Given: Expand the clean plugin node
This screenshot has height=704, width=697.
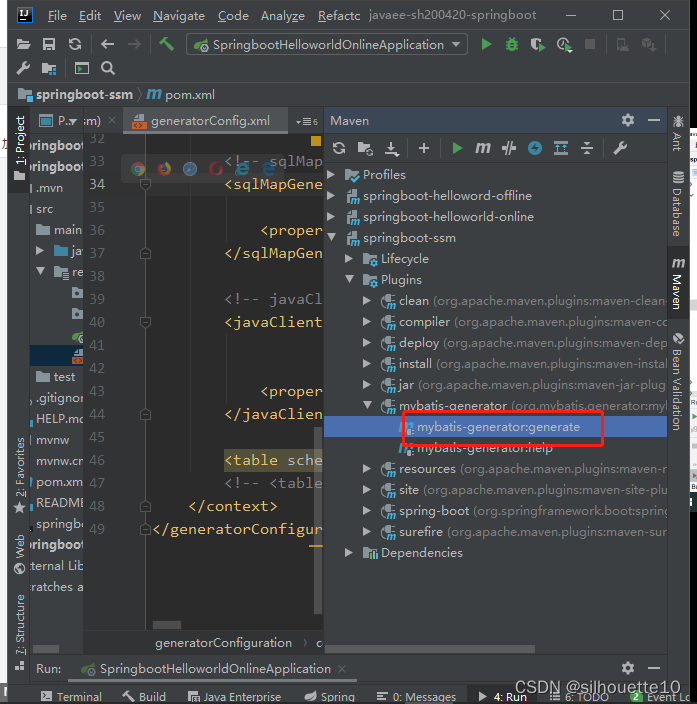Looking at the screenshot, I should (x=367, y=301).
